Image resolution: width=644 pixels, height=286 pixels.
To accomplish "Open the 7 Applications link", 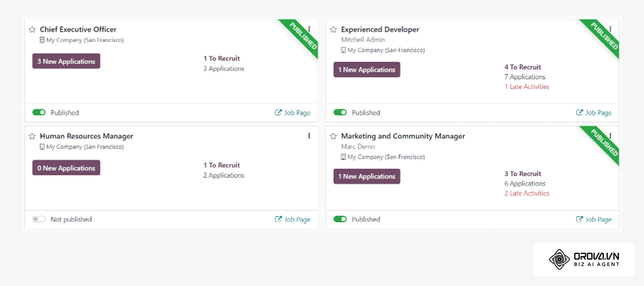I will (525, 77).
